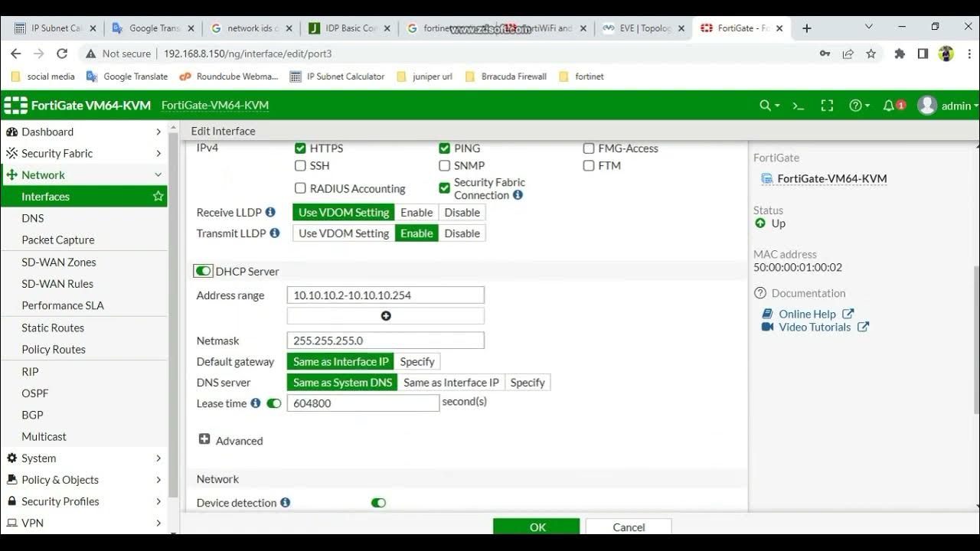Image resolution: width=980 pixels, height=551 pixels.
Task: Select Specify for Default gateway
Action: pos(417,361)
